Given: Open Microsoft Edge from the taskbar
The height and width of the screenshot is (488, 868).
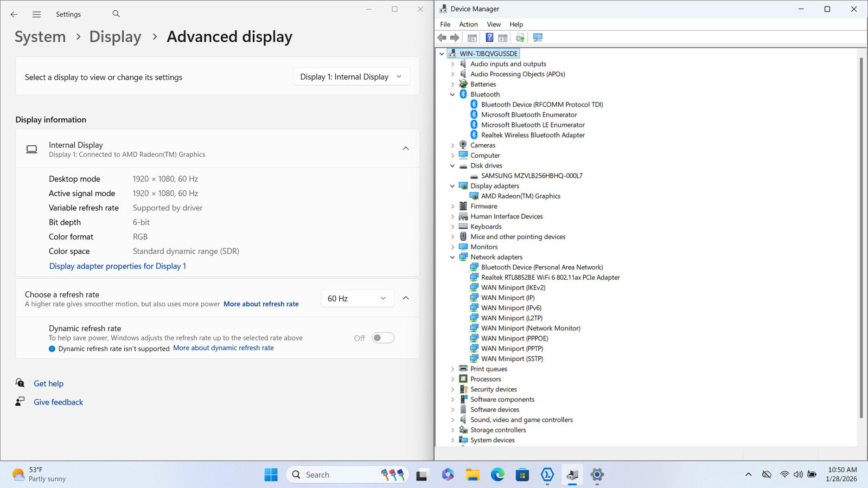Looking at the screenshot, I should pos(497,475).
